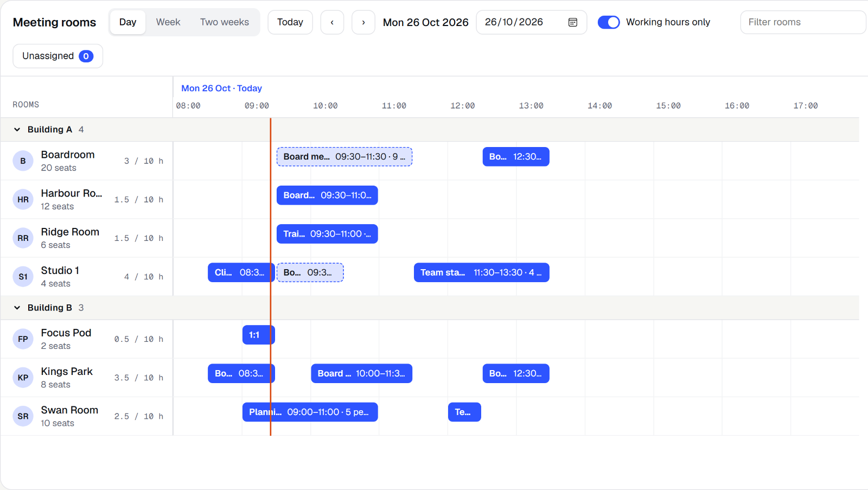Open Unassigned bookings list
Viewport: 868px width, 490px height.
point(58,56)
